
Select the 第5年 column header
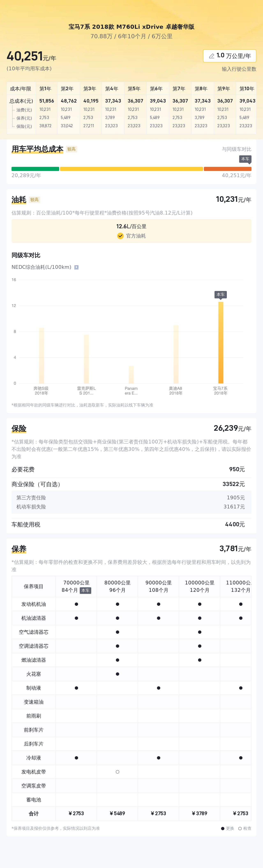(x=134, y=89)
